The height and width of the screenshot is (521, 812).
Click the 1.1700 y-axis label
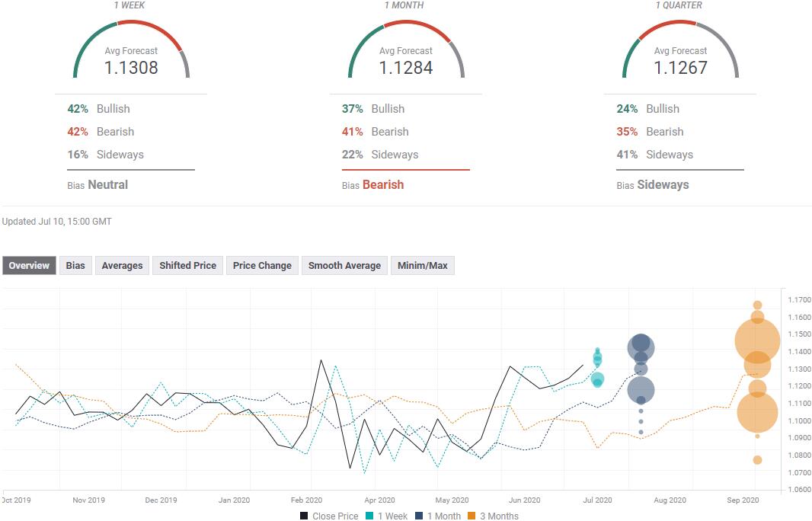point(800,300)
